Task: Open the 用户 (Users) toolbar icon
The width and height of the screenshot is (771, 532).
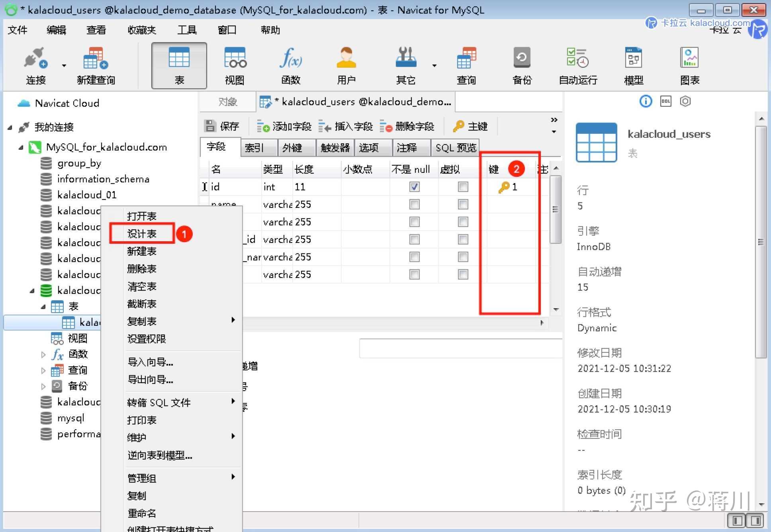Action: [346, 65]
